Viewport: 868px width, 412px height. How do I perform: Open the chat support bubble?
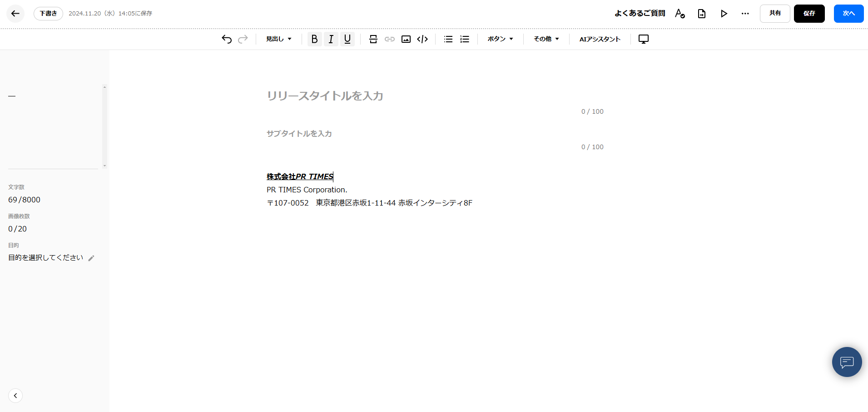(847, 362)
